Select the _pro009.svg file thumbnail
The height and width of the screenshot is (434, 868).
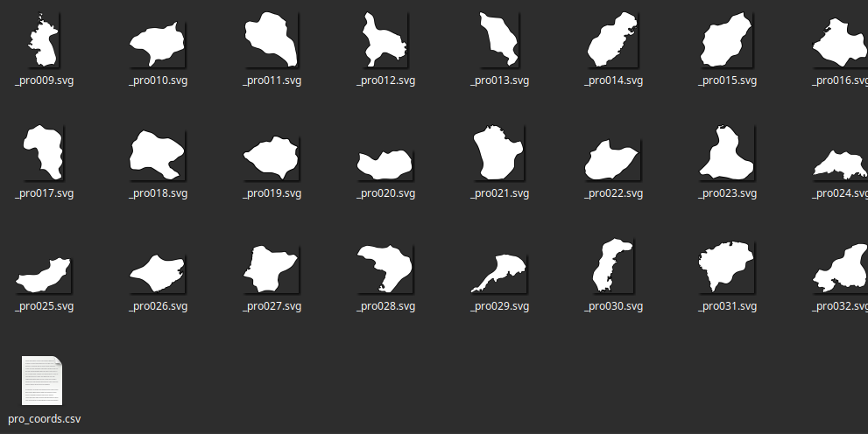pyautogui.click(x=44, y=39)
